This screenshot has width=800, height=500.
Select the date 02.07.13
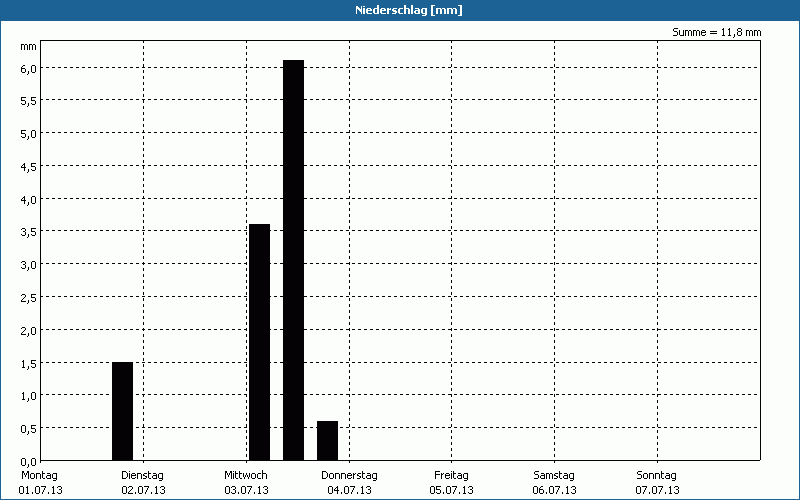click(x=143, y=490)
